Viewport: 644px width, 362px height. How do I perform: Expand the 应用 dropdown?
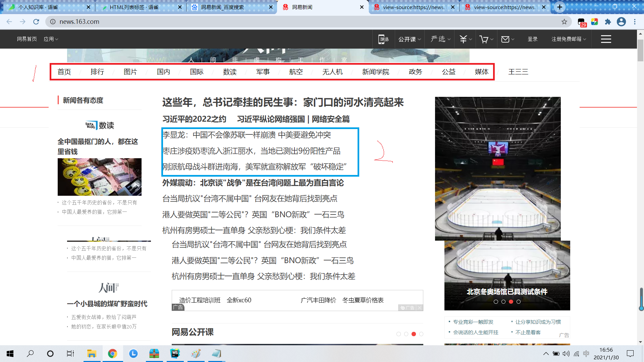tap(51, 39)
